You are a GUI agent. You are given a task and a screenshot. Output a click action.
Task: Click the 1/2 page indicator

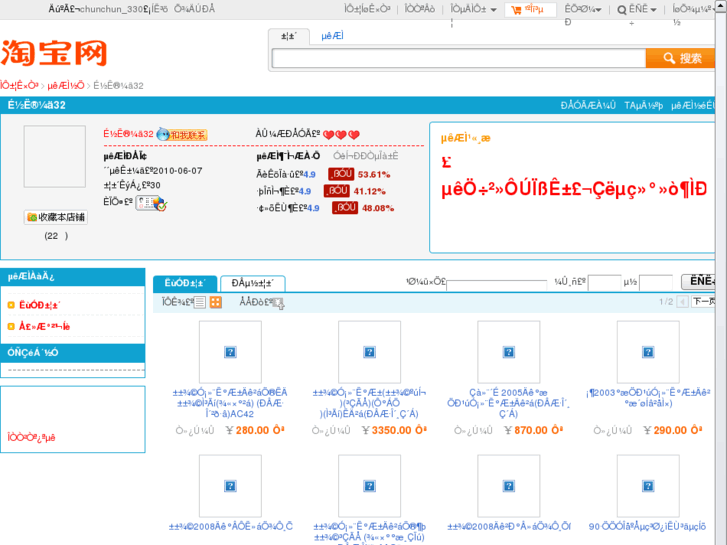[666, 301]
